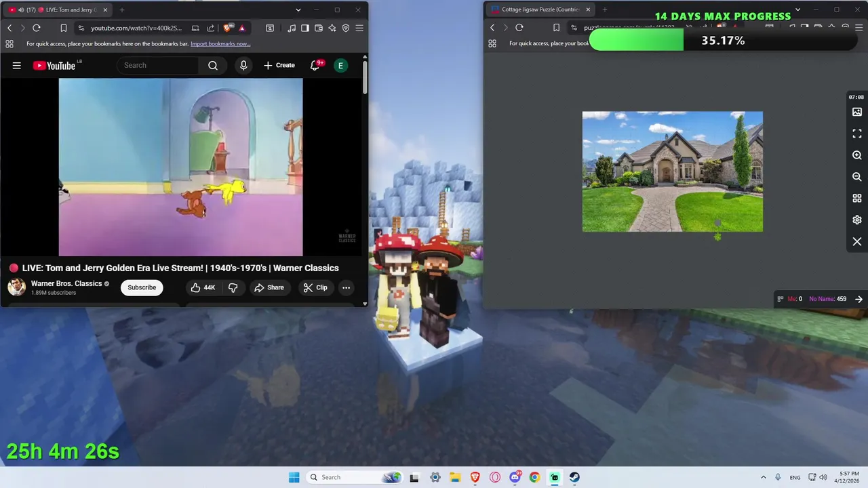Open a new tab in puzzle window
This screenshot has width=868, height=488.
click(x=604, y=9)
